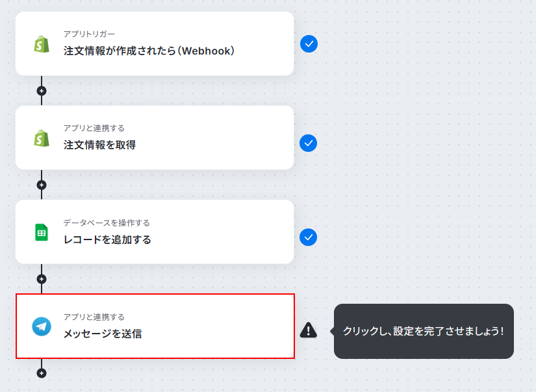Open the メッセージを送信 step title
The width and height of the screenshot is (536, 392).
[x=103, y=334]
